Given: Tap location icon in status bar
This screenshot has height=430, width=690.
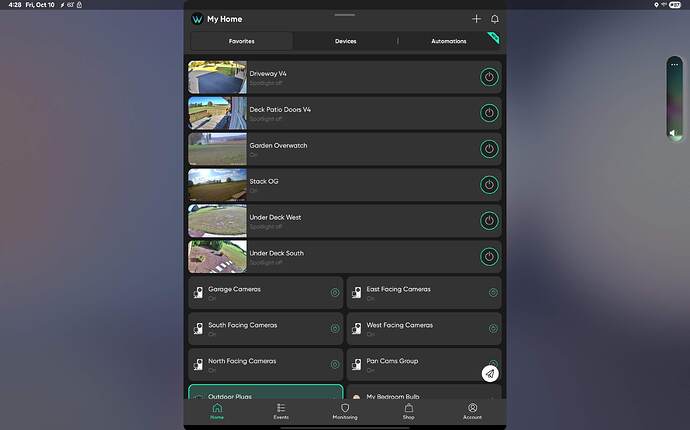Looking at the screenshot, I should (657, 5).
